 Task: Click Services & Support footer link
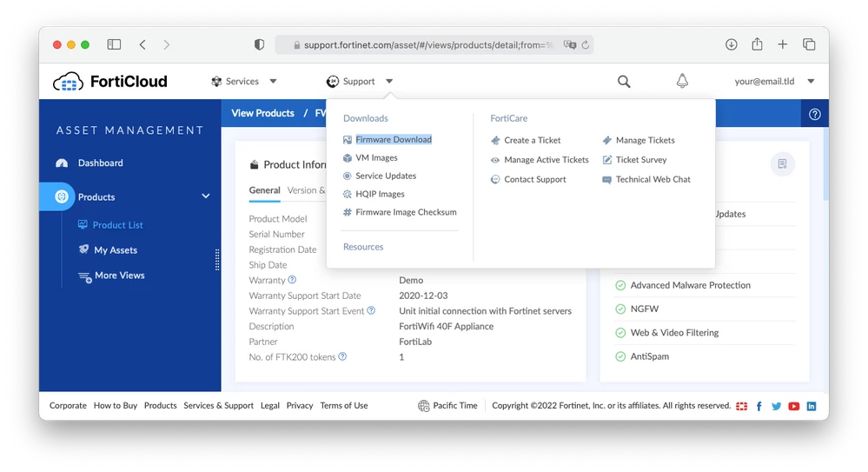click(219, 406)
